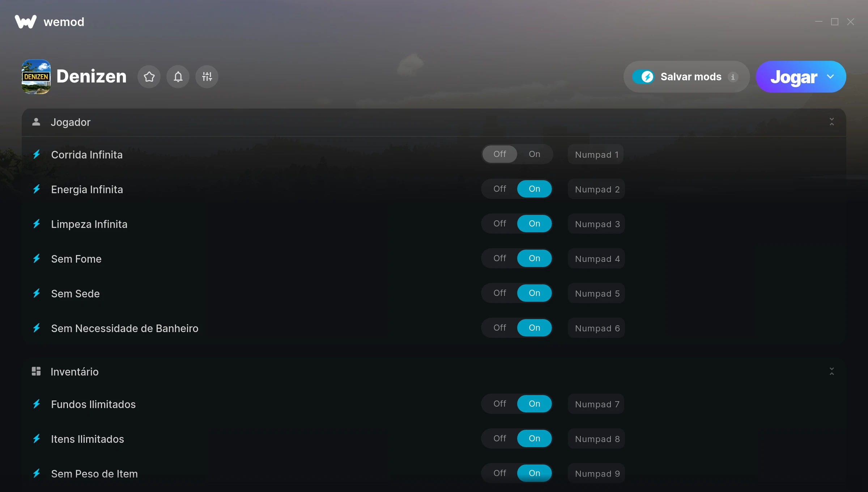The height and width of the screenshot is (492, 868).
Task: Click the Jogar play button
Action: point(793,77)
